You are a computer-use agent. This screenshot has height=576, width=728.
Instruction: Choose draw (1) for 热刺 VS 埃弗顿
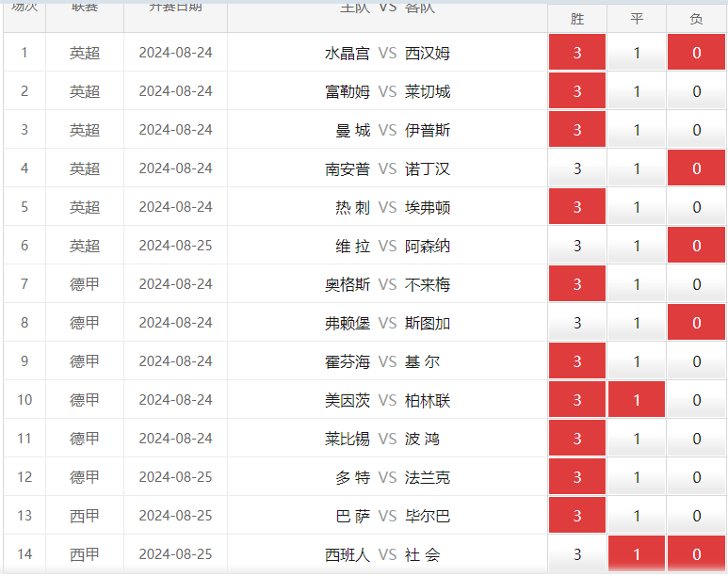coord(637,206)
